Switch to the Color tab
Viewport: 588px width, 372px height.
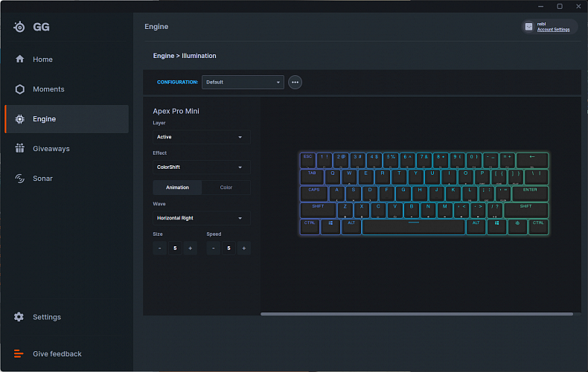tap(226, 187)
